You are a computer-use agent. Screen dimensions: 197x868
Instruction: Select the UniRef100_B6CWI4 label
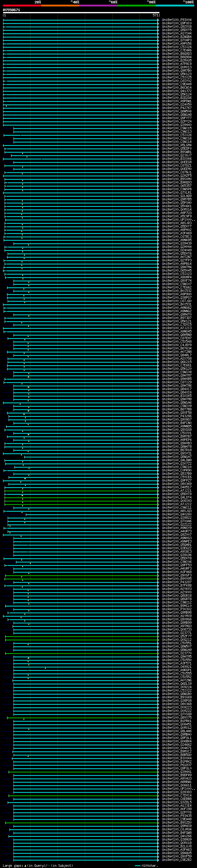pos(177,88)
